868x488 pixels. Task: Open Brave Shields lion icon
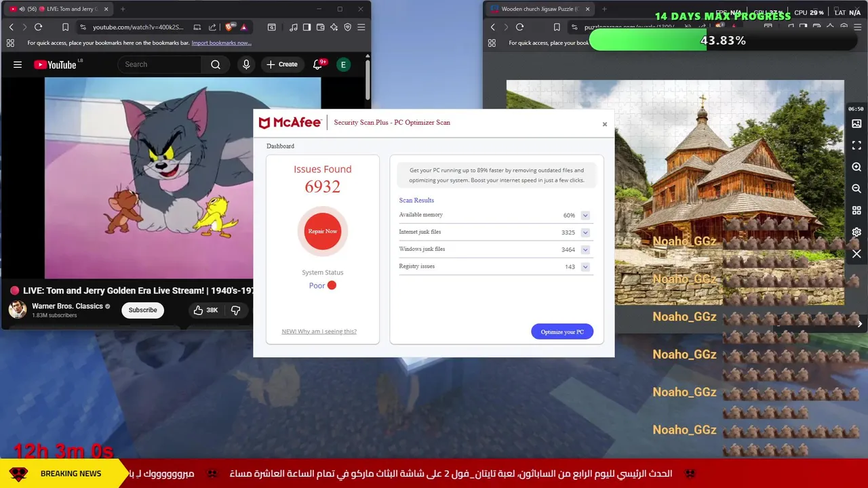(229, 27)
